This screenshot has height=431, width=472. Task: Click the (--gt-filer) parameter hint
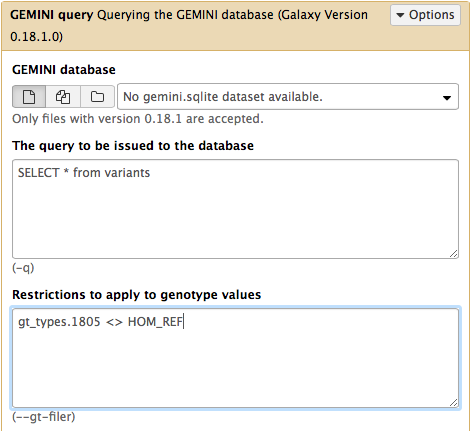[x=44, y=417]
